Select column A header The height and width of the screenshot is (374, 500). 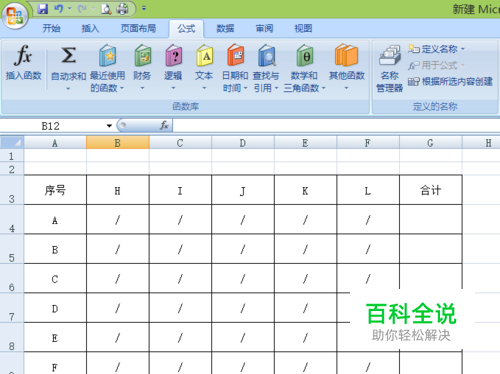[55, 143]
